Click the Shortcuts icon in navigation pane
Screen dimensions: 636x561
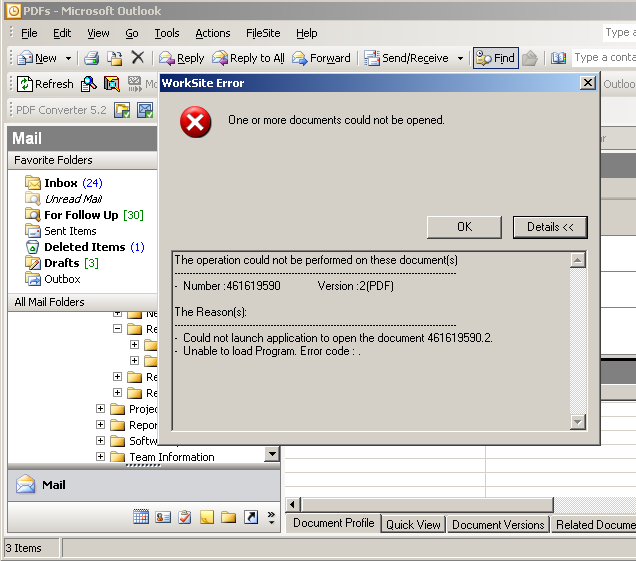click(x=251, y=517)
